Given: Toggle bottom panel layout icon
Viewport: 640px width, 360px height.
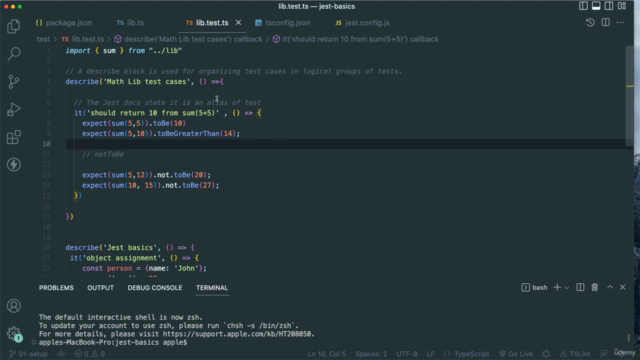Looking at the screenshot, I should click(596, 6).
